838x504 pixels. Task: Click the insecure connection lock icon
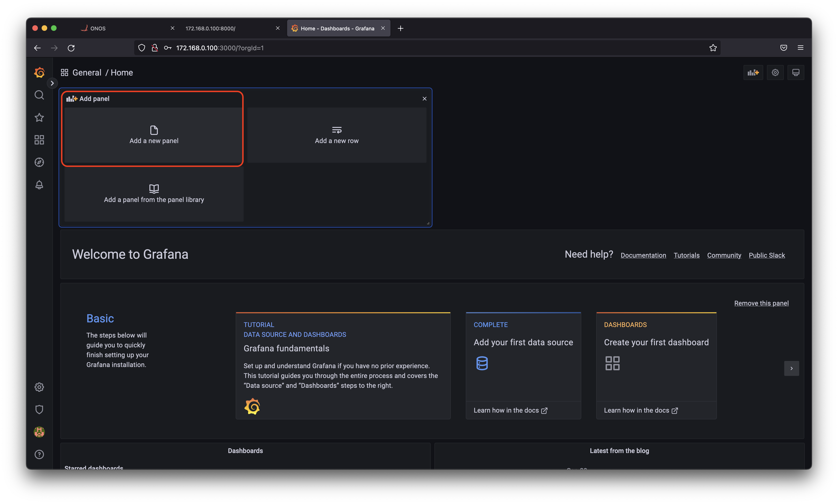(155, 48)
